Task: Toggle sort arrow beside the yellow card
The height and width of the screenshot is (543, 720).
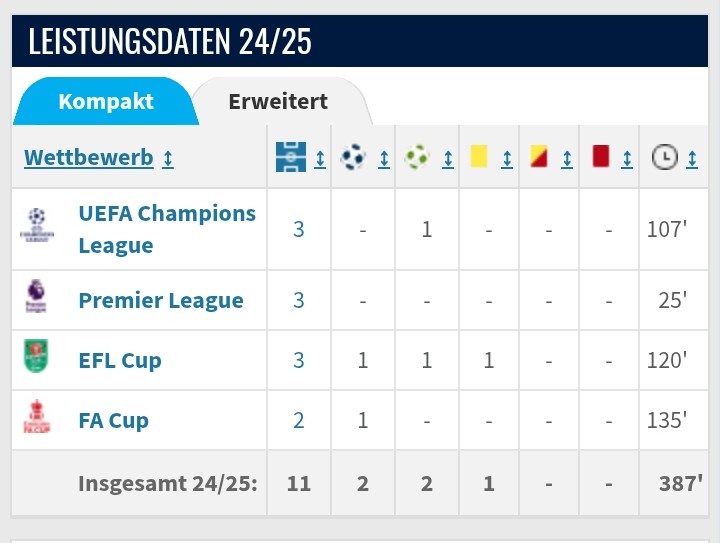Action: [x=506, y=158]
